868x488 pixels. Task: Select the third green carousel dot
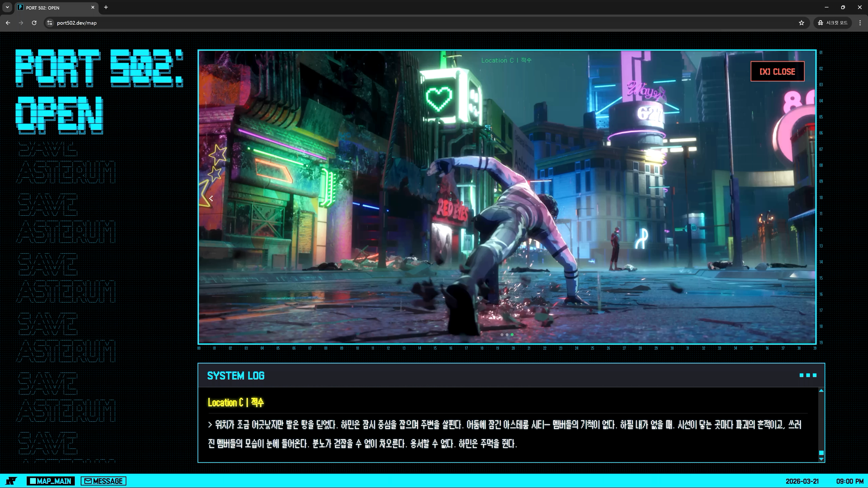point(512,334)
